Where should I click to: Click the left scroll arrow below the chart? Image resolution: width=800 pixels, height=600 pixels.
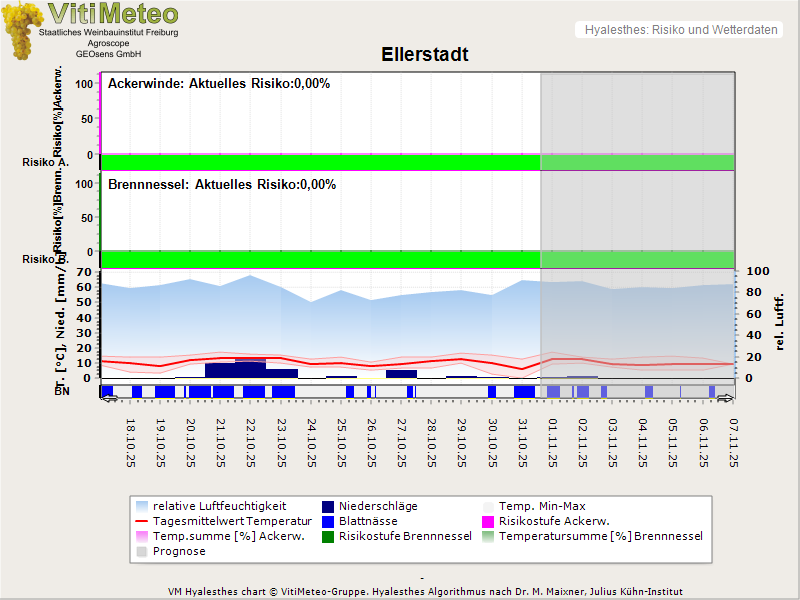pyautogui.click(x=110, y=398)
